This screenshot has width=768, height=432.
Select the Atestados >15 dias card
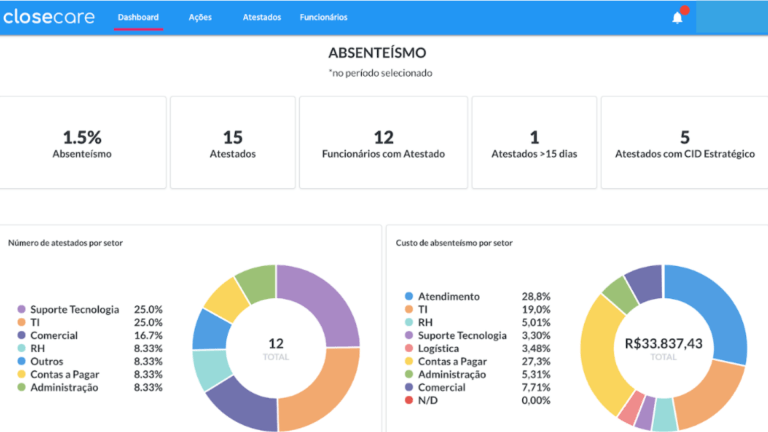pyautogui.click(x=534, y=143)
